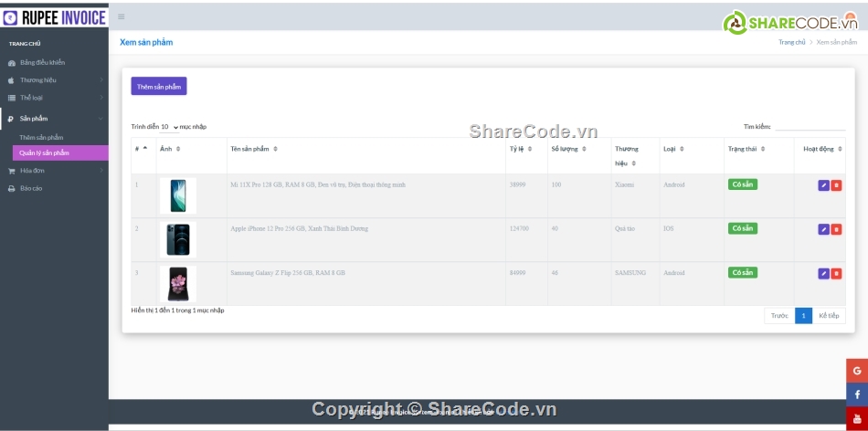This screenshot has width=868, height=431.
Task: Click the Xiaomi brand cell
Action: (626, 184)
